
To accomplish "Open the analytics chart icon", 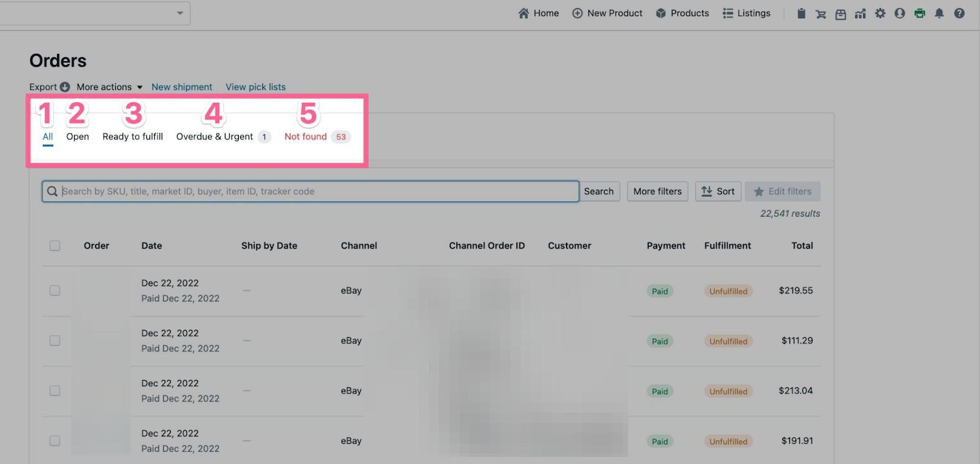I will pyautogui.click(x=861, y=13).
